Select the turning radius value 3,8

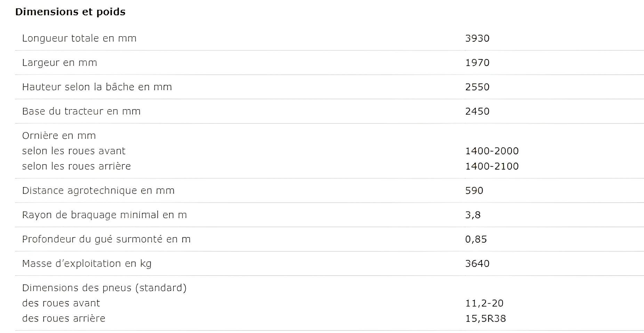[x=473, y=215]
